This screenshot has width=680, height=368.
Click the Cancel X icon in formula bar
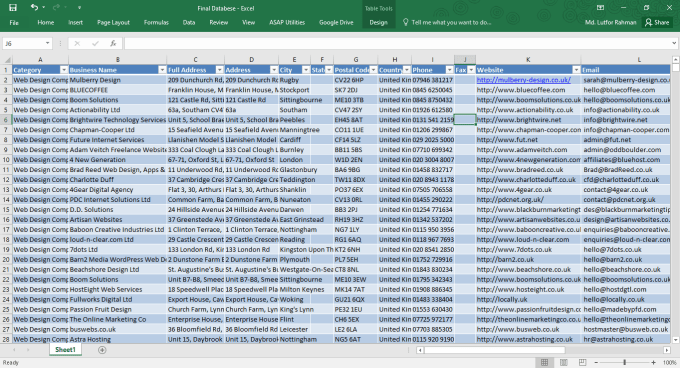pyautogui.click(x=77, y=43)
